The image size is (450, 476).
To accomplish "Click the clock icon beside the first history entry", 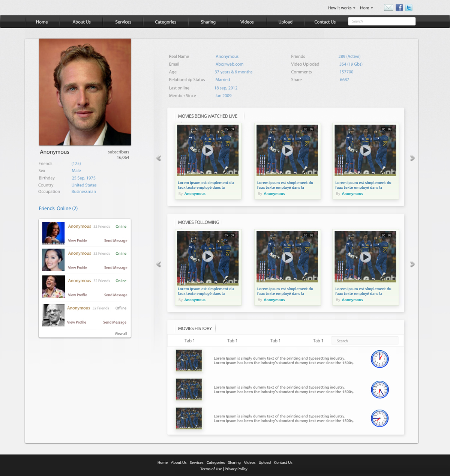I will click(x=379, y=359).
